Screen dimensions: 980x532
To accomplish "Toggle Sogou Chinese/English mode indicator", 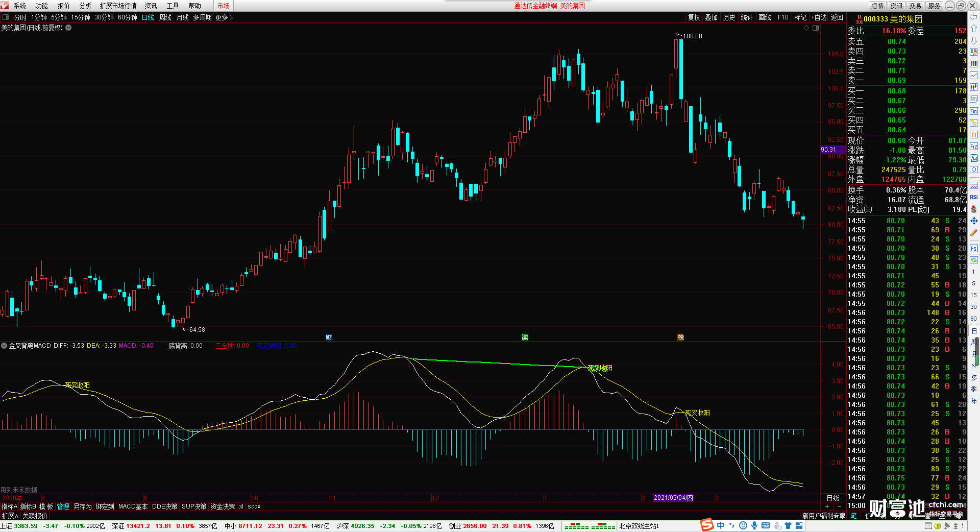I will click(x=721, y=525).
